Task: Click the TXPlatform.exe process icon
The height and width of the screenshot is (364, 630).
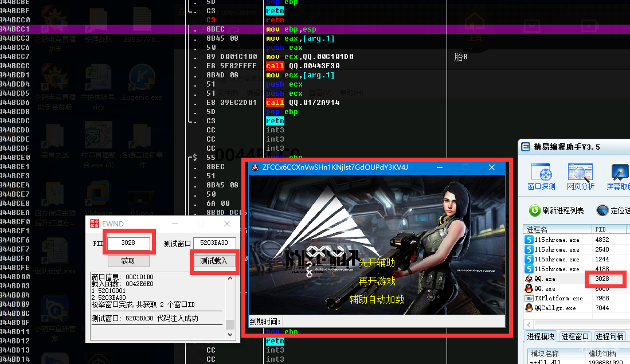Action: pyautogui.click(x=529, y=298)
